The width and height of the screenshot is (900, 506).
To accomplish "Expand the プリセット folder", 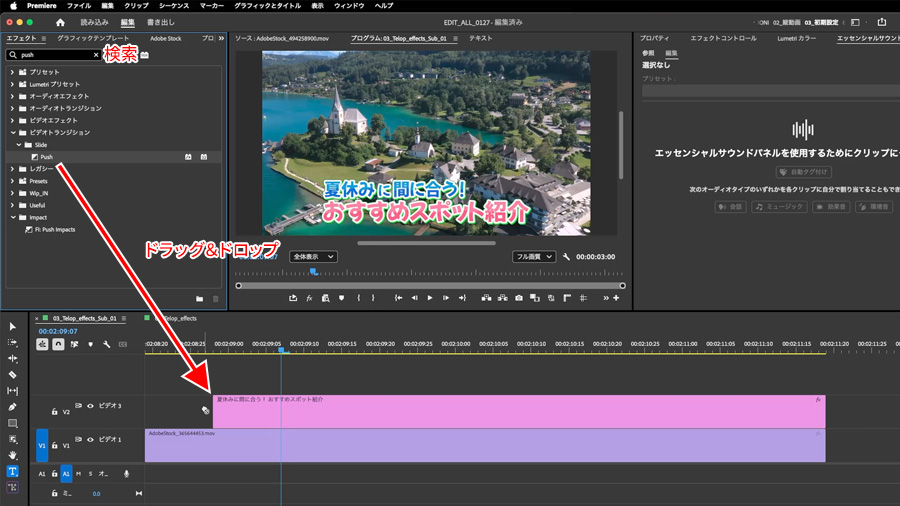I will point(12,72).
